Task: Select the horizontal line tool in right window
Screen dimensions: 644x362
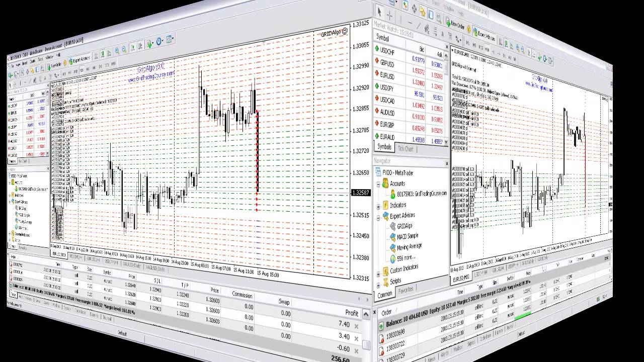Action: [411, 24]
